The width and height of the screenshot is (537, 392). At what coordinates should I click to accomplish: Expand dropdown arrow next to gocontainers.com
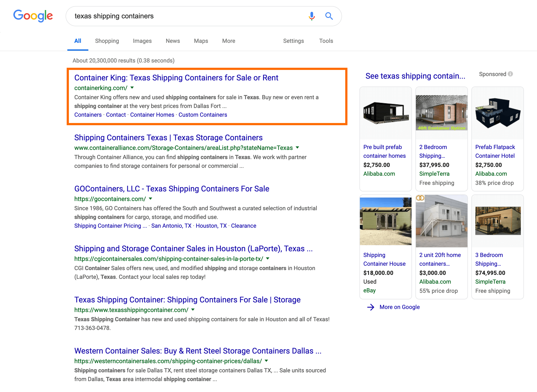pyautogui.click(x=150, y=199)
